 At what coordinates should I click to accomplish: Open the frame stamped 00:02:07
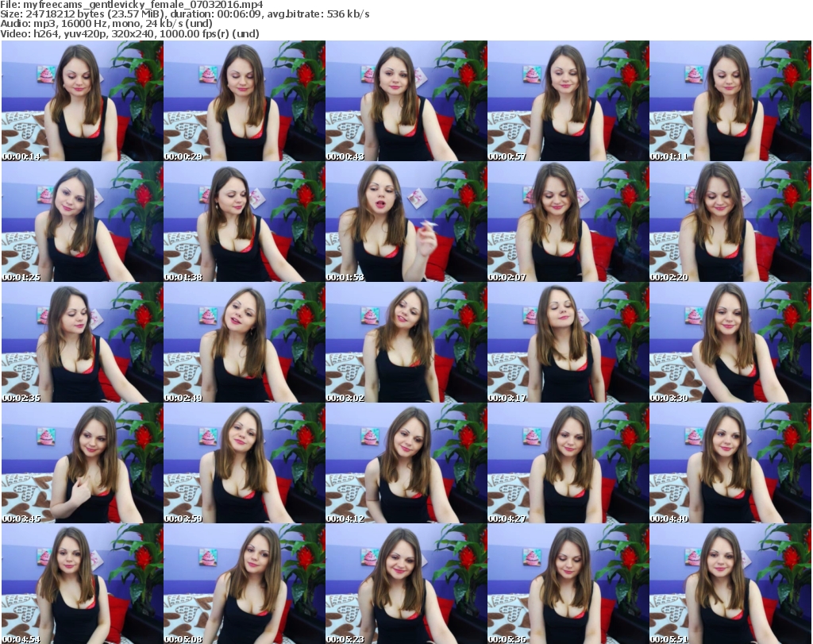coord(568,222)
